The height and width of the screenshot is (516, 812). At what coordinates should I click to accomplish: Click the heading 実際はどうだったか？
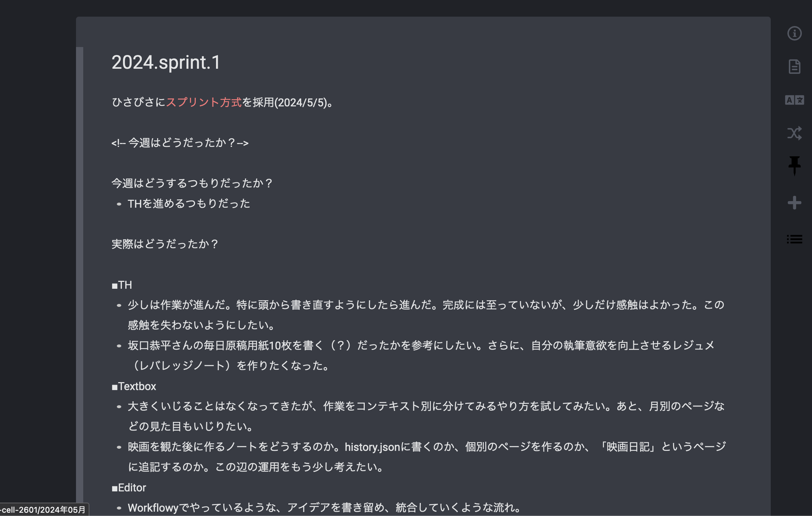click(x=165, y=245)
